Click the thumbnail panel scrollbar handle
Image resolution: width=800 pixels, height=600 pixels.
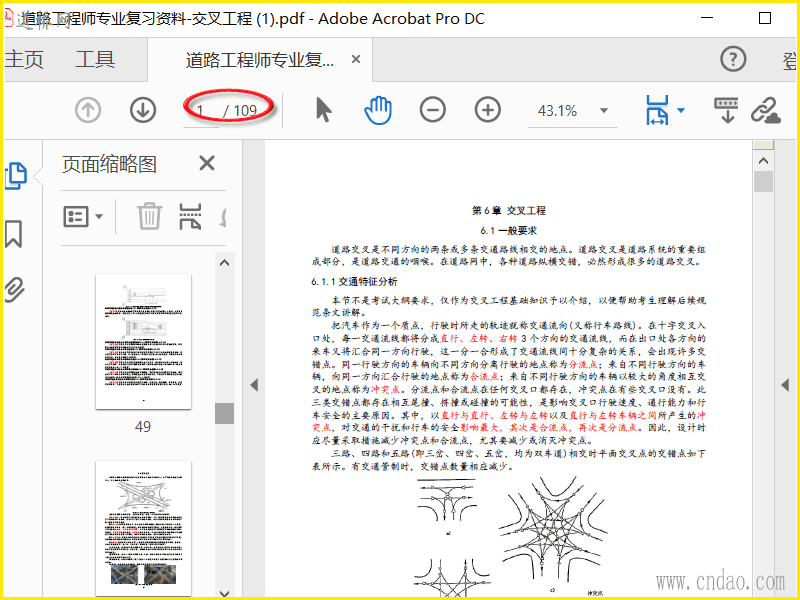pos(224,413)
